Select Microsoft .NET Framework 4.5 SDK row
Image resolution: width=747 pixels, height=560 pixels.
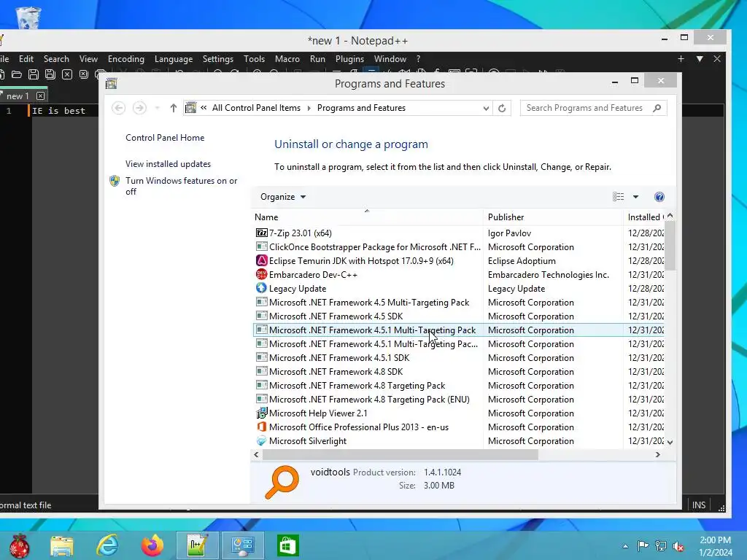point(458,316)
